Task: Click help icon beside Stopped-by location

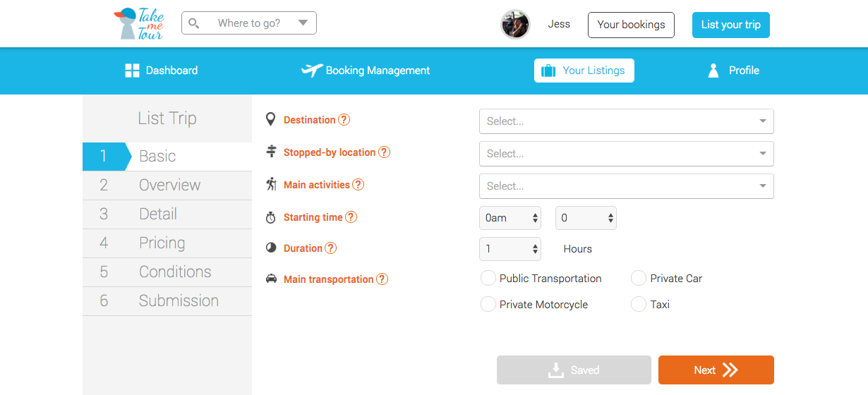Action: click(384, 152)
